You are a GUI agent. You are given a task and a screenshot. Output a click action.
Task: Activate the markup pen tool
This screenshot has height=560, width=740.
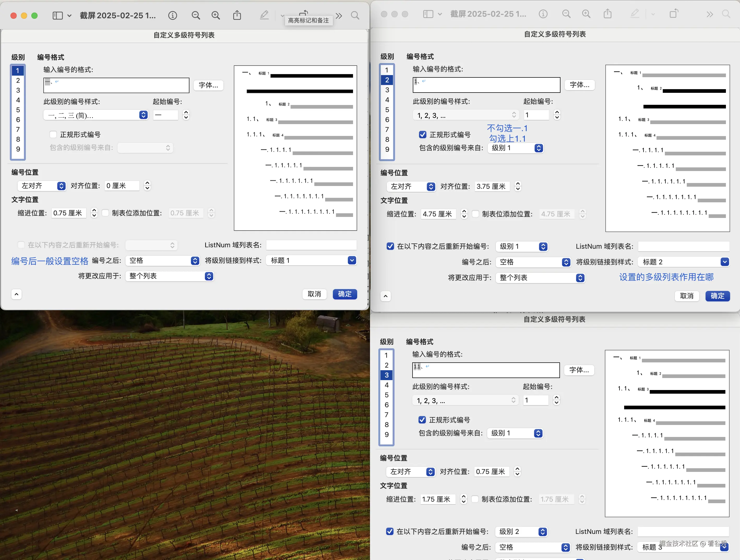[x=264, y=15]
